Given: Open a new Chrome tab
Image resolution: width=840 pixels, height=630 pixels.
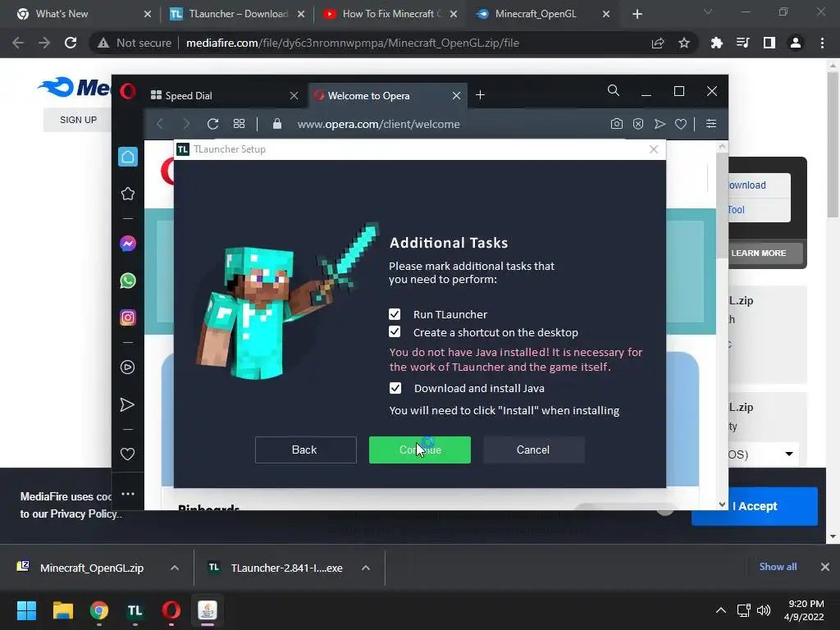Looking at the screenshot, I should pyautogui.click(x=637, y=14).
